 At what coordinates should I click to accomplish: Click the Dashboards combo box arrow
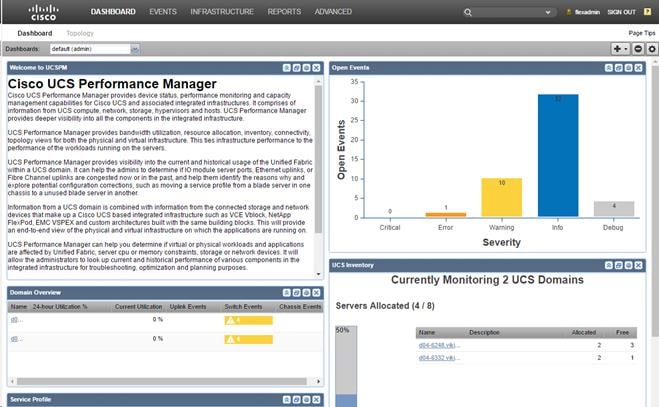coord(135,49)
